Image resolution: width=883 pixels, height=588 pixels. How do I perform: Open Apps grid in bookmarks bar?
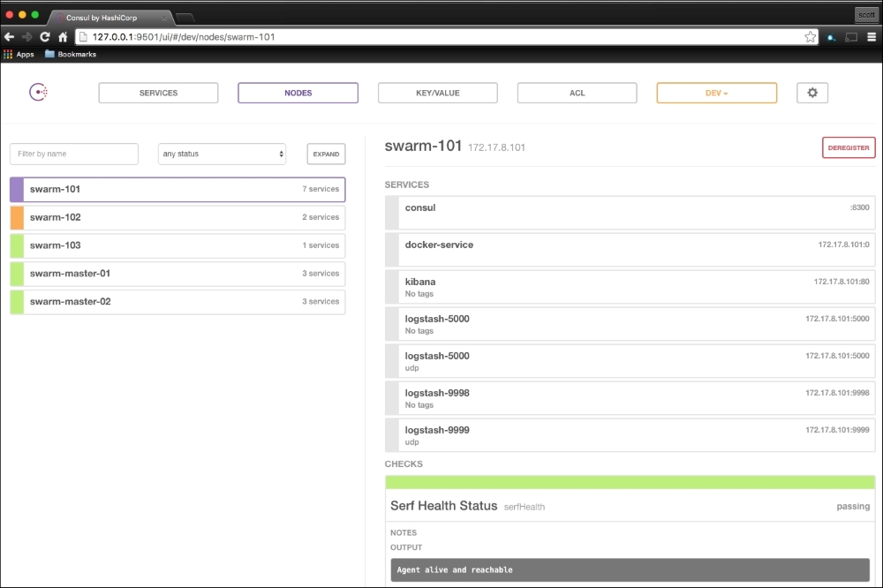[19, 55]
